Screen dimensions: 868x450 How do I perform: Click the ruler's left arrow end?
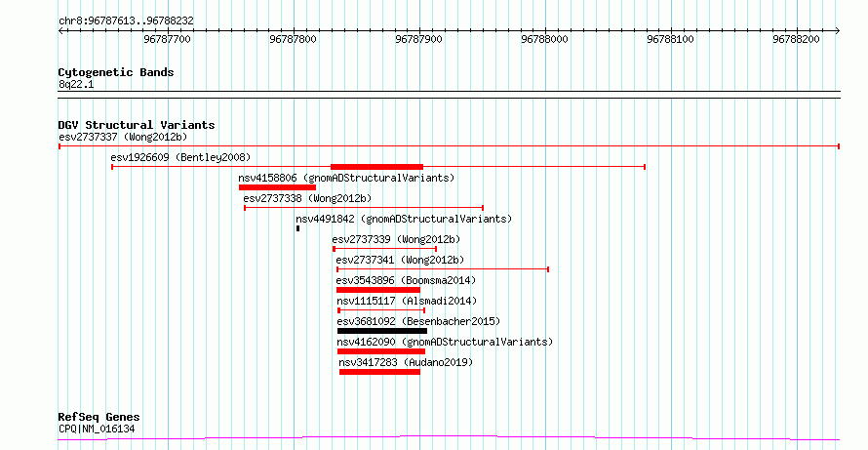(60, 31)
